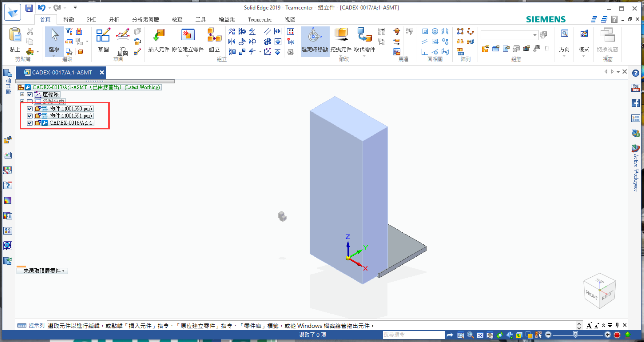
Task: Uncheck the 座標系 checkbox
Action: click(30, 94)
